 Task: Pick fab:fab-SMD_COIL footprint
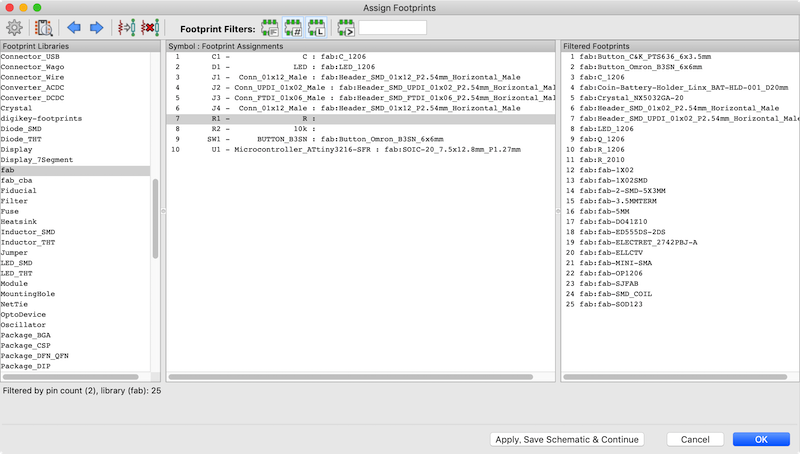680,294
